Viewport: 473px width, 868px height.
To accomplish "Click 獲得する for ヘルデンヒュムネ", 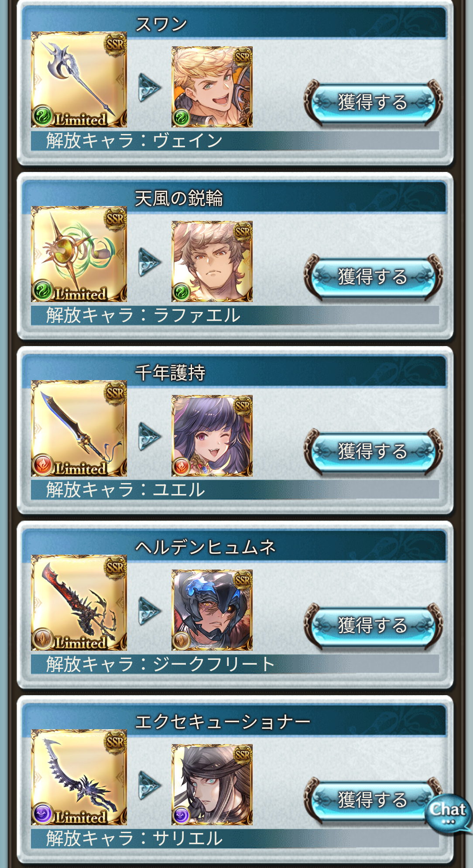I will [374, 626].
